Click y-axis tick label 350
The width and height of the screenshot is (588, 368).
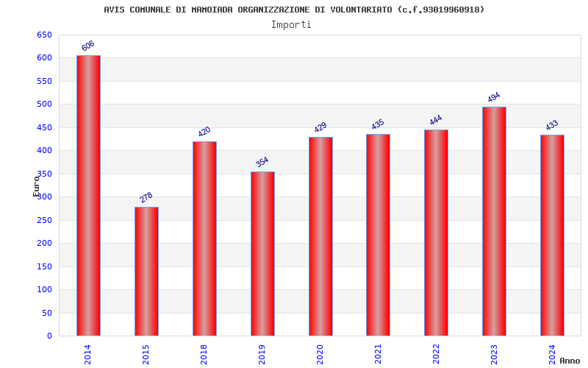point(44,174)
